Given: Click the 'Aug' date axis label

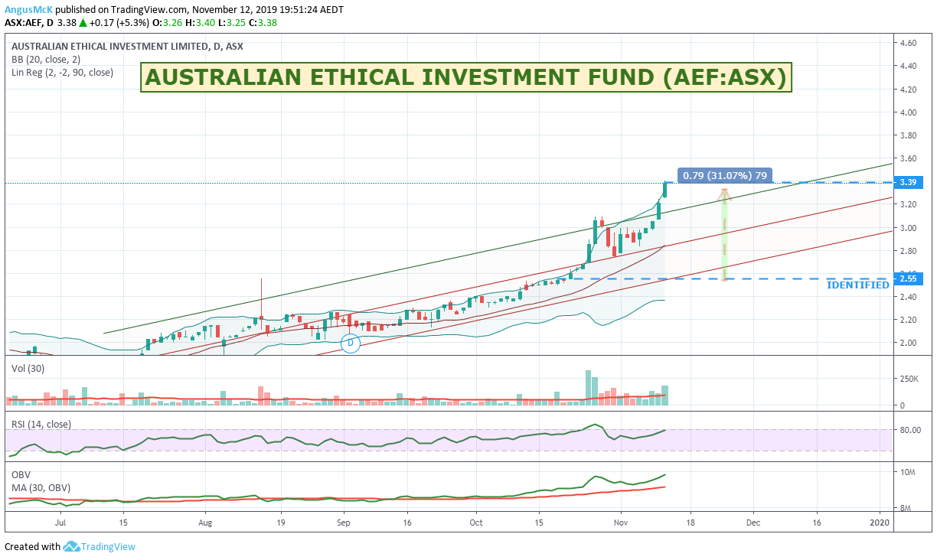Looking at the screenshot, I should pos(205,523).
